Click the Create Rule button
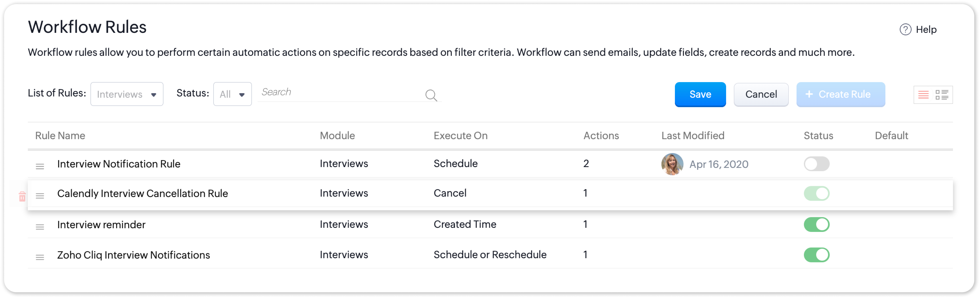Image resolution: width=980 pixels, height=298 pixels. pos(840,94)
